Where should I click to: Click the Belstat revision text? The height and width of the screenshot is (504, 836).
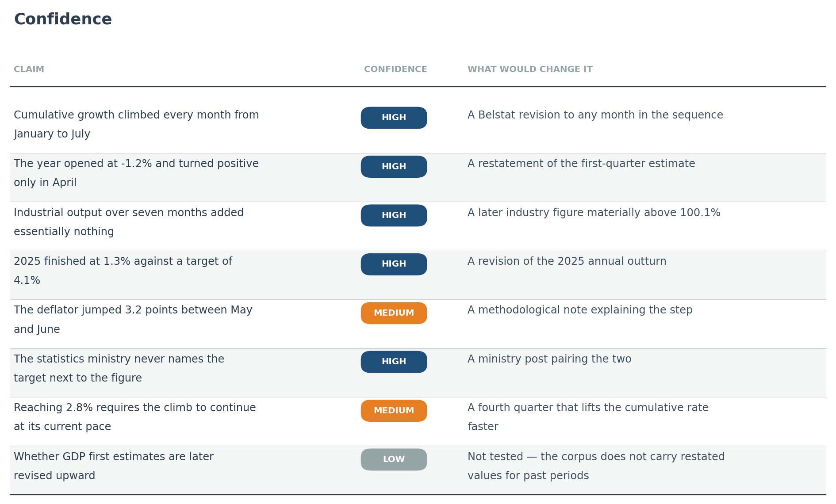click(595, 115)
